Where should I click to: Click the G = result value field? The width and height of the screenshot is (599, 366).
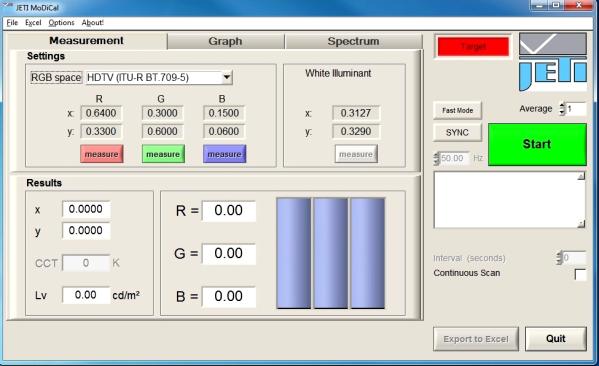point(228,253)
